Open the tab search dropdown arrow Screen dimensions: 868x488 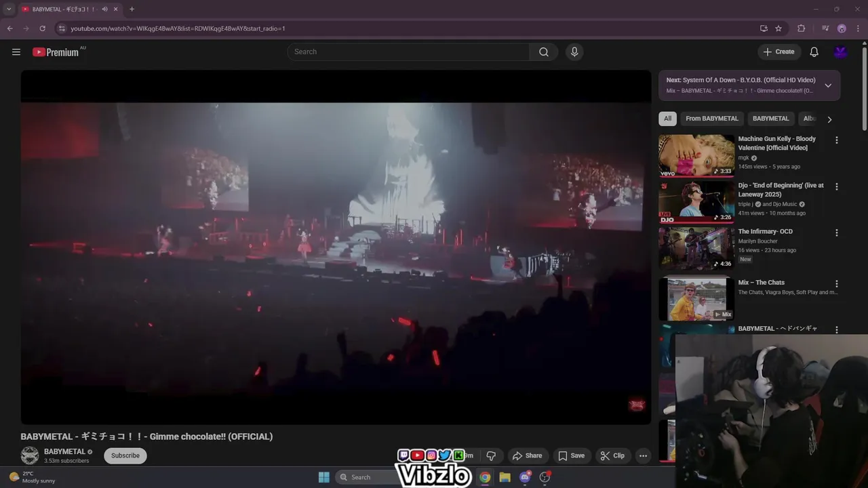(x=9, y=9)
